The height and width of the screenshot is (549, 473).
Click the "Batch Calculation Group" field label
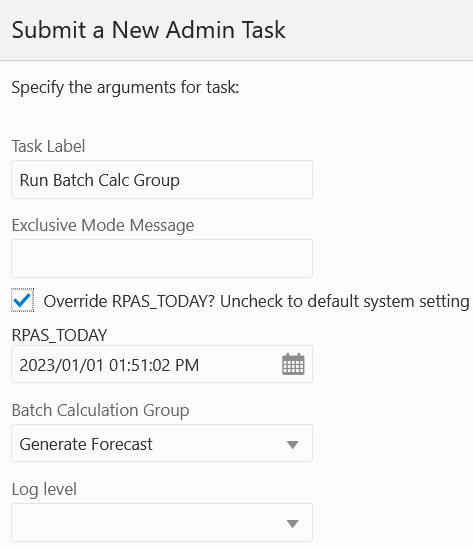coord(100,410)
